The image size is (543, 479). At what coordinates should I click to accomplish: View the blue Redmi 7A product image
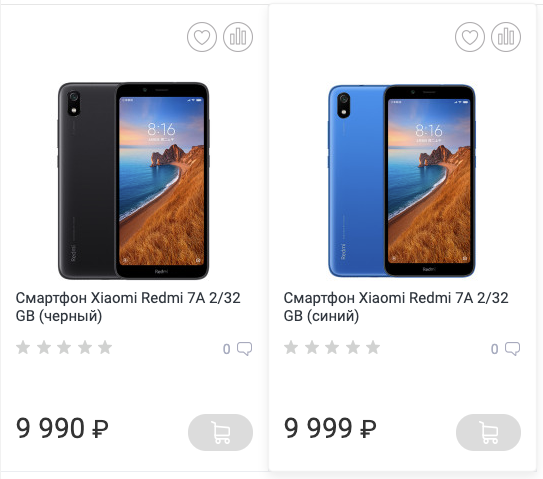401,180
